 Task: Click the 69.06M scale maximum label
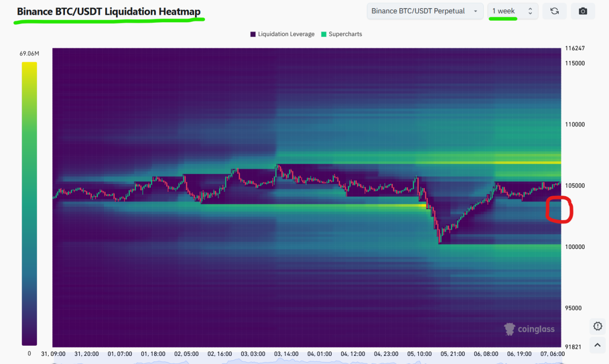pos(29,53)
